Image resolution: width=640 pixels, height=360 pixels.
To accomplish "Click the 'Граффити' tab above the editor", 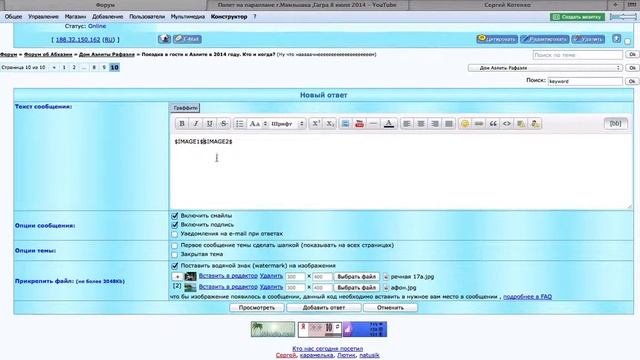I will [x=185, y=108].
